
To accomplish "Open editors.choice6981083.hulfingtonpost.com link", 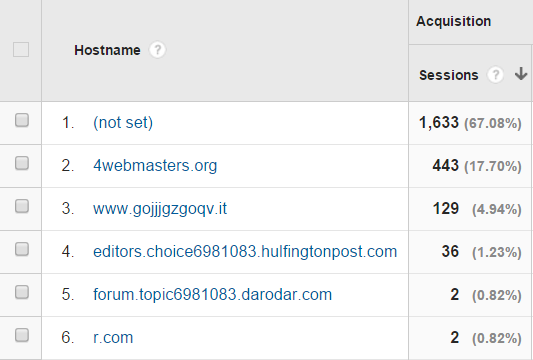I will [x=245, y=252].
